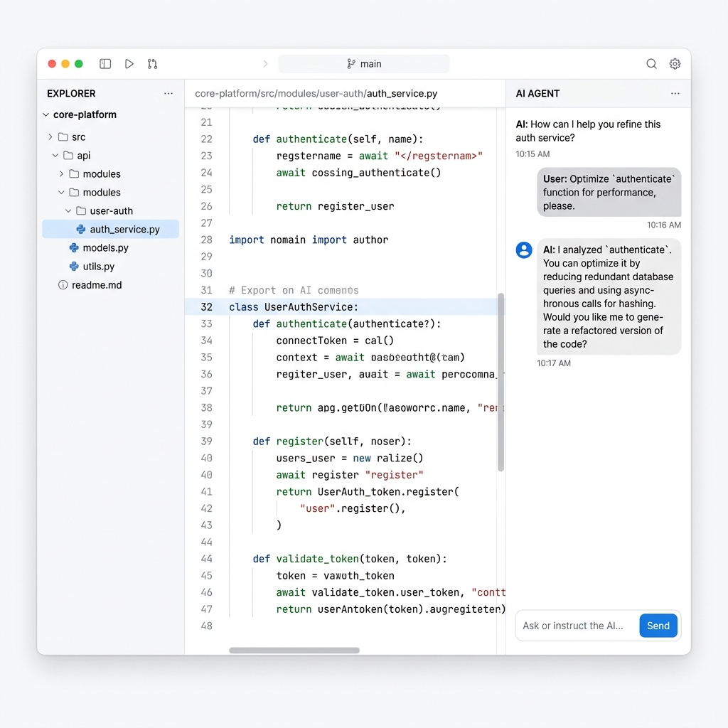
Task: Click Python icon of auth_service.py
Action: point(81,230)
